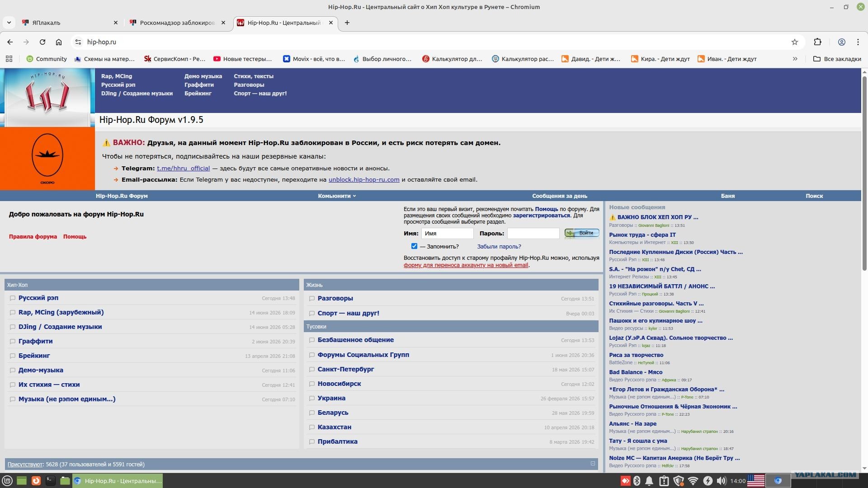Screen dimensions: 868x488
Task: Click the US flag keyboard layout indicator
Action: click(755, 481)
